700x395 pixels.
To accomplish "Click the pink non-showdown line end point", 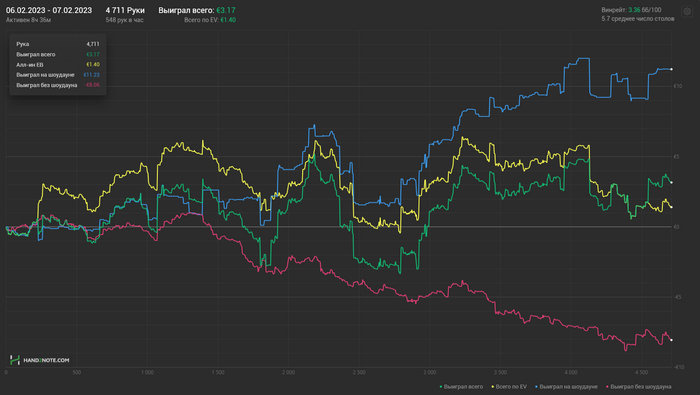I will click(x=671, y=340).
